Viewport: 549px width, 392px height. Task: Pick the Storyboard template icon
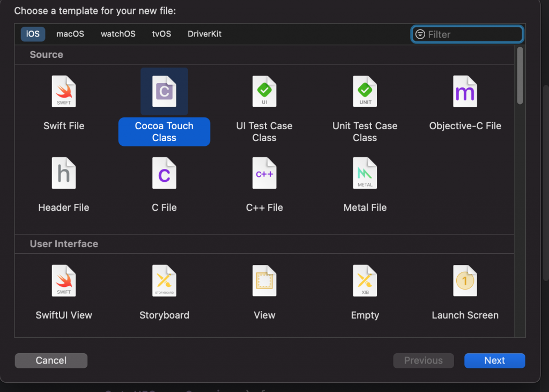(164, 280)
